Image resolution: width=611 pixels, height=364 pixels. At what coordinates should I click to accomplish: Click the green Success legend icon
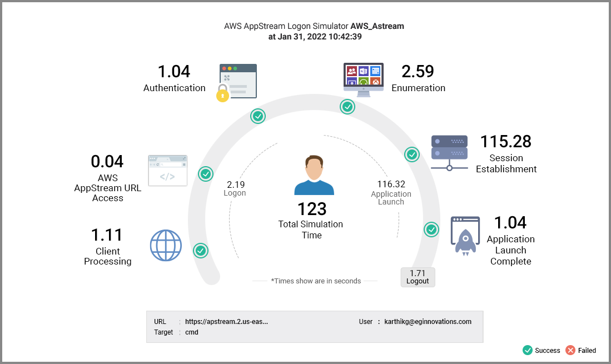click(528, 350)
